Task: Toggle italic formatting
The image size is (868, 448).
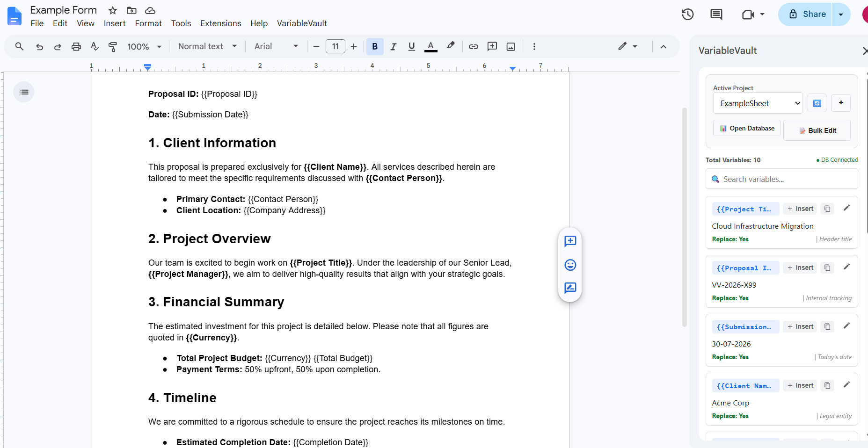Action: click(394, 46)
